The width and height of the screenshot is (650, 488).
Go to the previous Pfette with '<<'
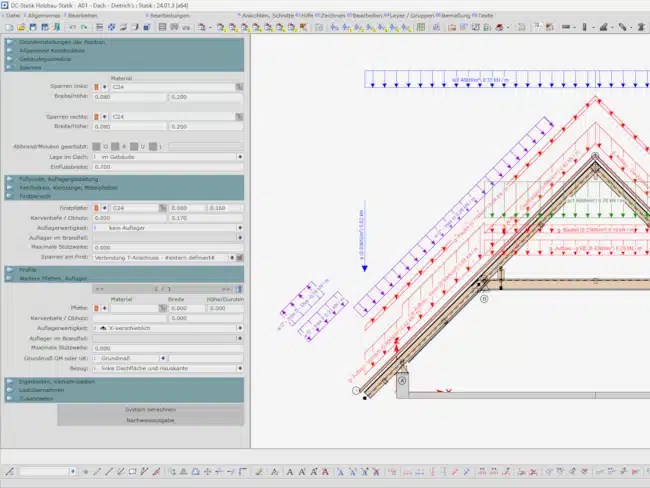[x=99, y=289]
